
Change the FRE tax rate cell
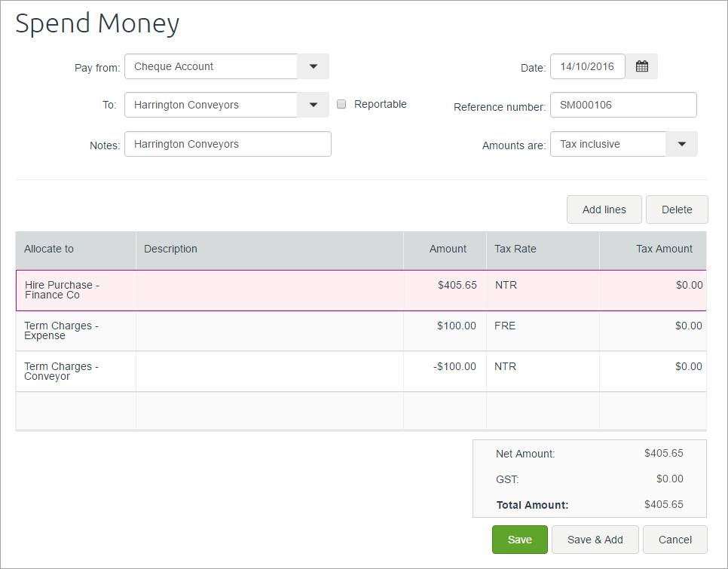tap(542, 326)
